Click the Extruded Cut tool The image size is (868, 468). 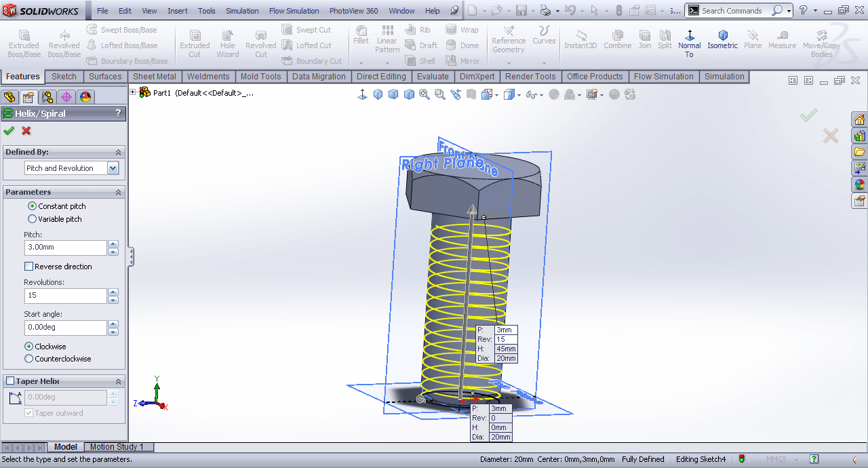195,43
